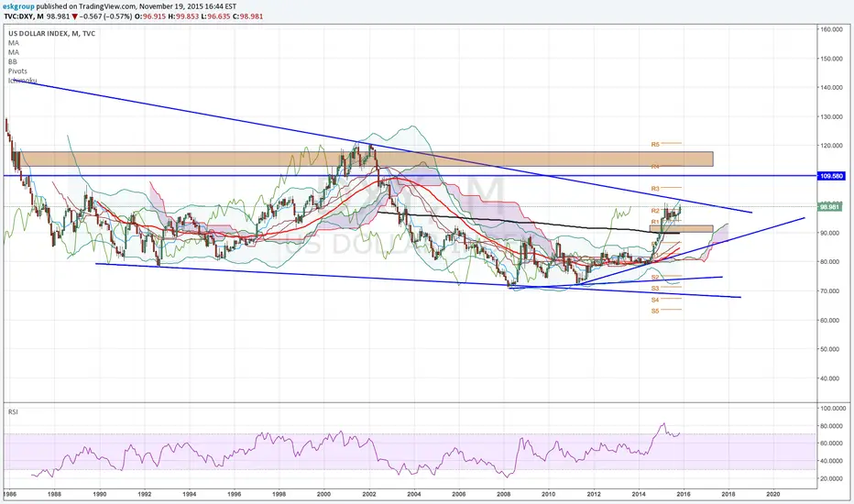The height and width of the screenshot is (504, 854).
Task: Click the MA legend directly above BB
Action: [x=13, y=52]
